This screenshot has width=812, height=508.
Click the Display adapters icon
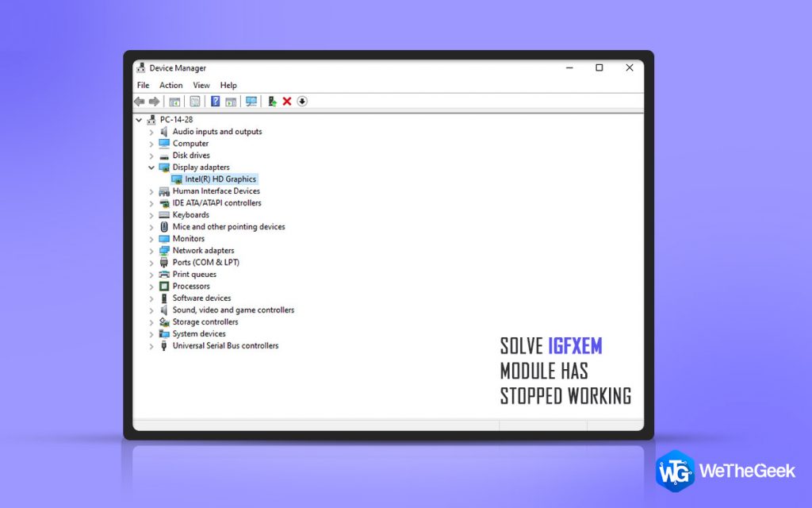pos(164,167)
